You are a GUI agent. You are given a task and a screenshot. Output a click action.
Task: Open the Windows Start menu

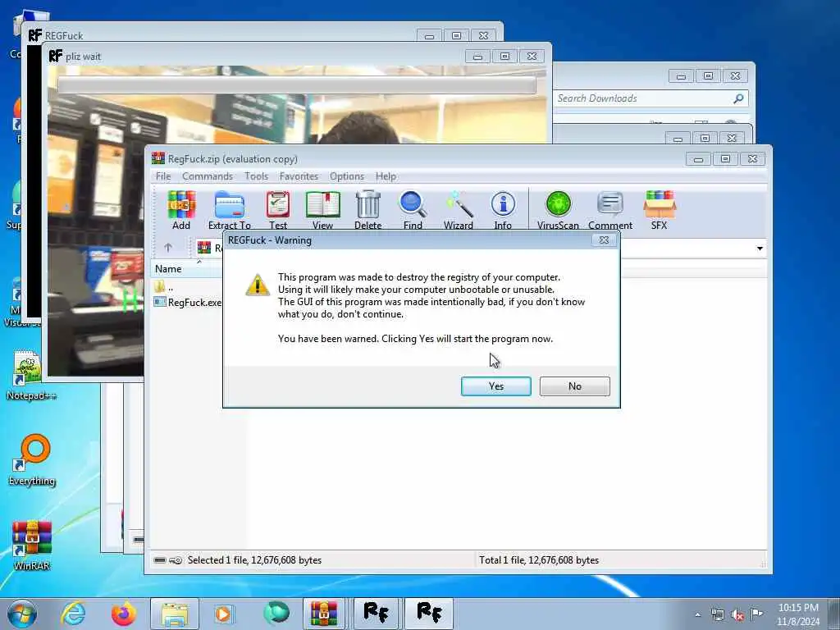pos(22,614)
